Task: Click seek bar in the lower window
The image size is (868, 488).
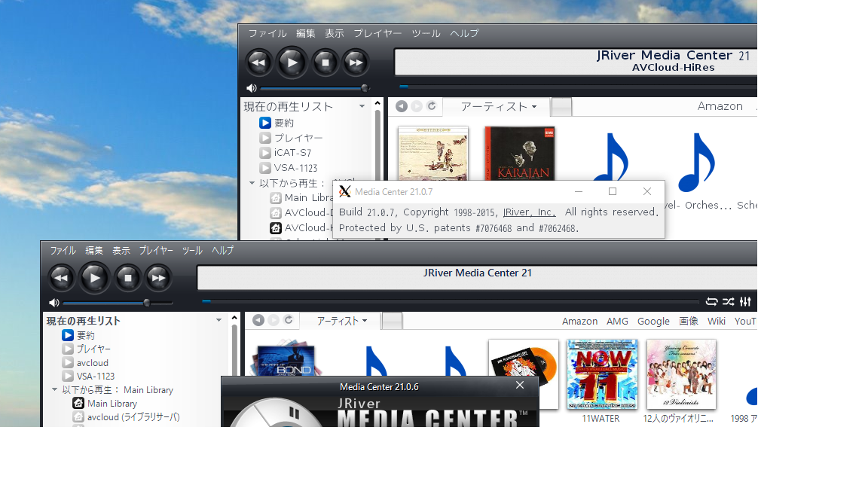Action: point(451,301)
